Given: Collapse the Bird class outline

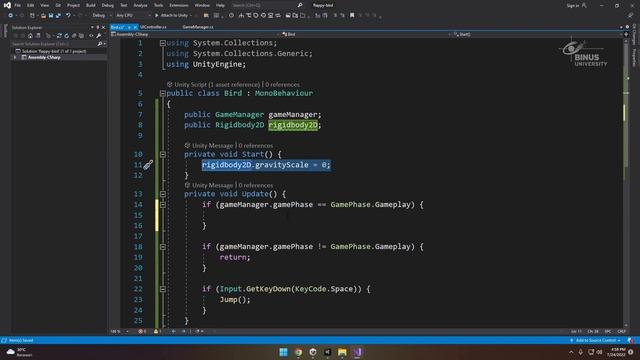Looking at the screenshot, I should 162,93.
